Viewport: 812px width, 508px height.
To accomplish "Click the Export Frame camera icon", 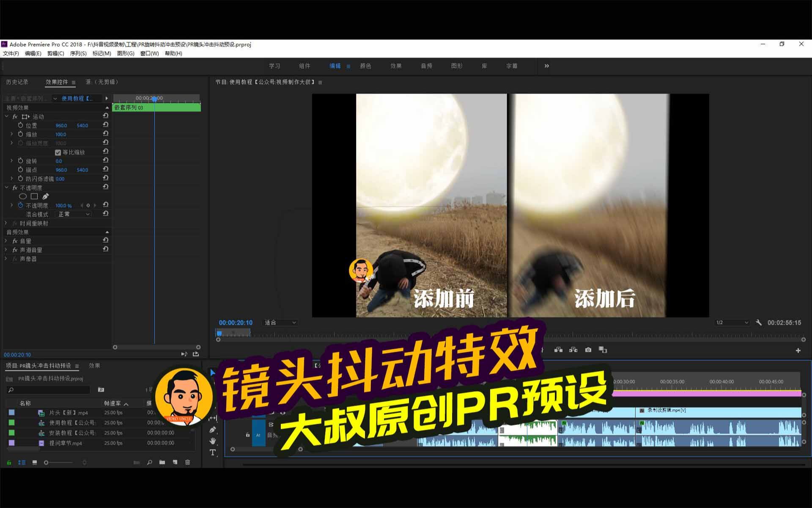I will [x=588, y=350].
